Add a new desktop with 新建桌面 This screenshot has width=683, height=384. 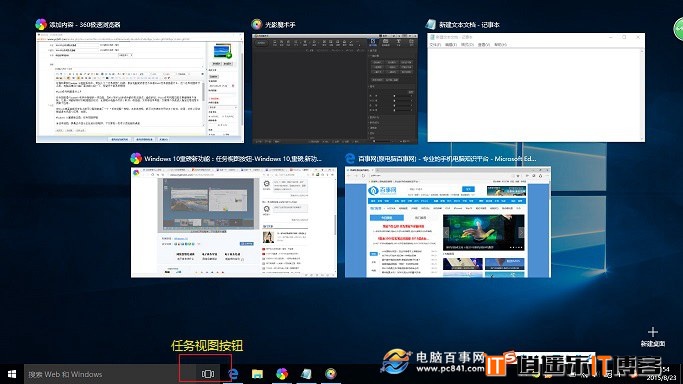(x=653, y=337)
